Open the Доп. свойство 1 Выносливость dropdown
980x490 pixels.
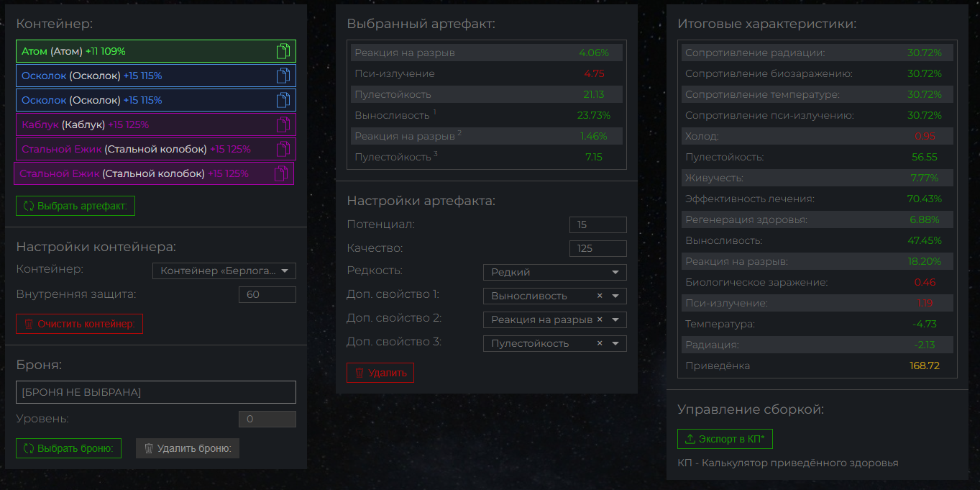tap(555, 296)
